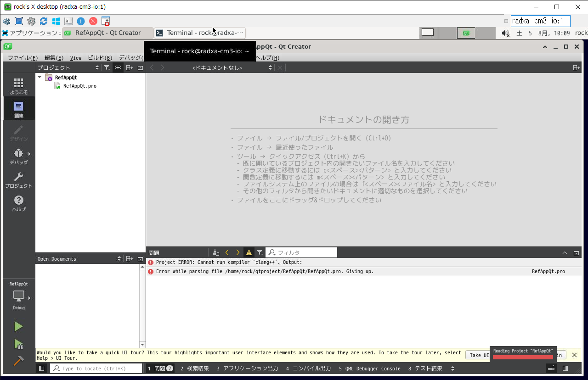
Task: Click the Reading Project progress bar
Action: coord(523,357)
